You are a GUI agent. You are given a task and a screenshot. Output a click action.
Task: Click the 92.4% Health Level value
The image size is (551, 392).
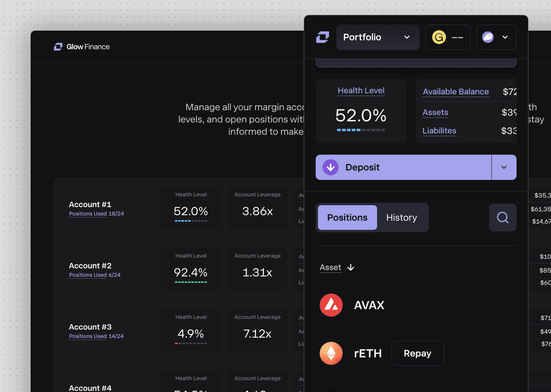tap(191, 273)
